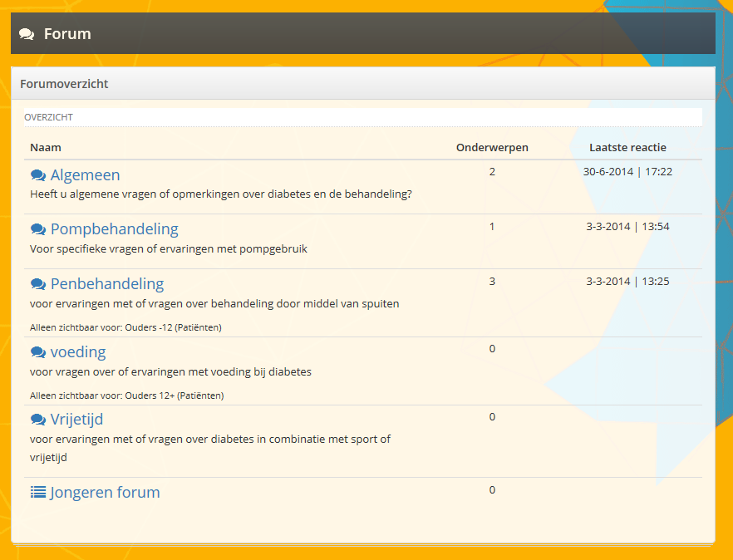Go to the Penbehandeling forum
Screen dimensions: 733x560
[106, 284]
